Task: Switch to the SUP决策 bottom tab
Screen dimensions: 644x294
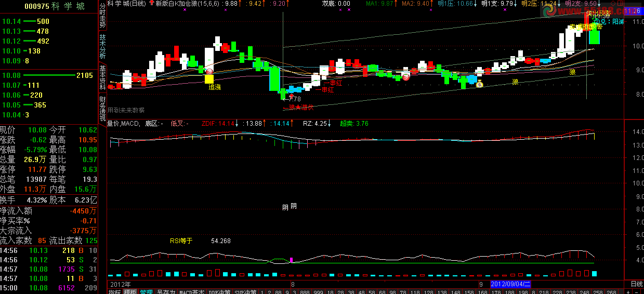Action: tap(246, 291)
